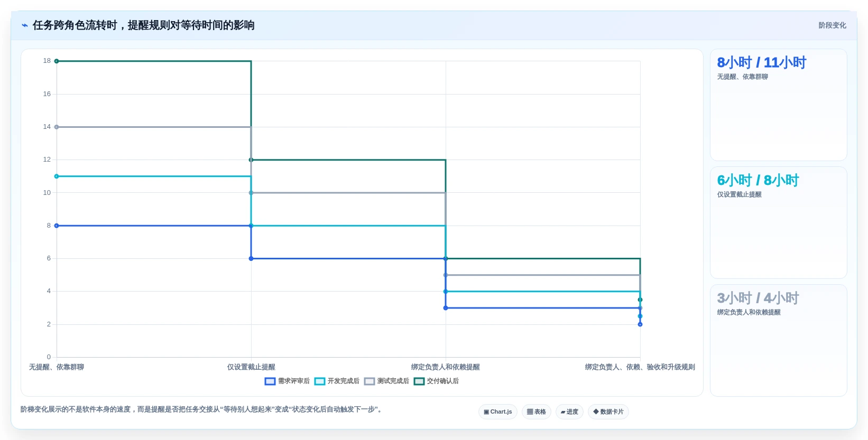This screenshot has height=440, width=868.
Task: Click the 开发完成后 data point at 11
Action: pos(57,176)
